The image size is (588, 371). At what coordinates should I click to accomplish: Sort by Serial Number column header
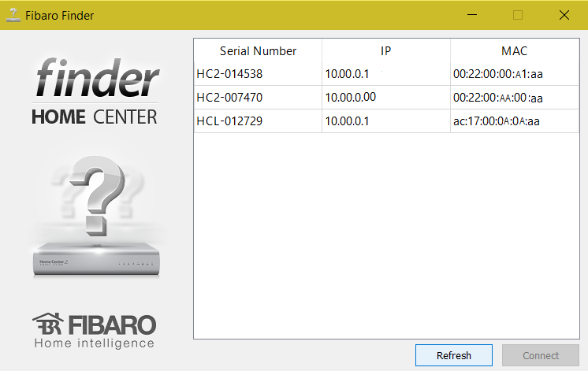pyautogui.click(x=258, y=50)
